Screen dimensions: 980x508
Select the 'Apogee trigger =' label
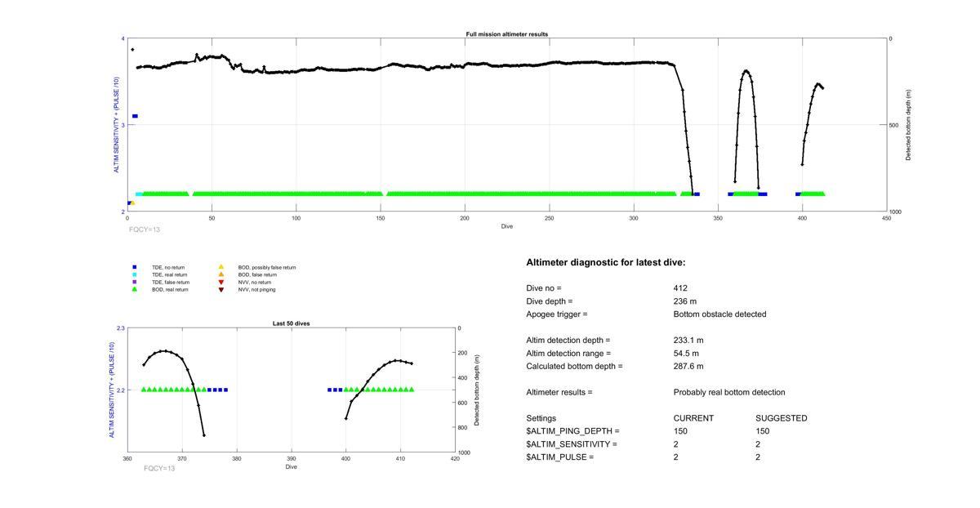(x=557, y=314)
